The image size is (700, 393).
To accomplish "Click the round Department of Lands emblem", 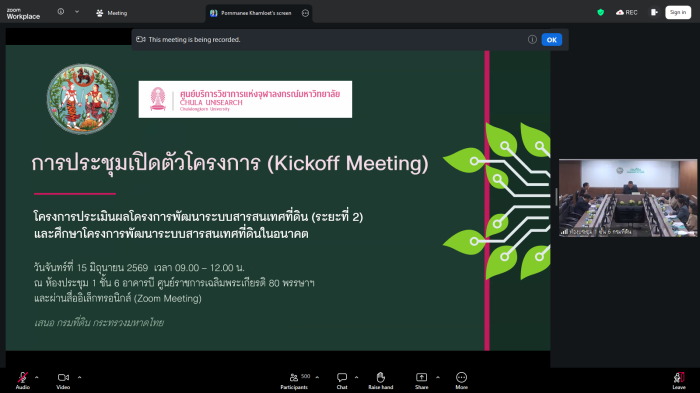I will coord(83,99).
